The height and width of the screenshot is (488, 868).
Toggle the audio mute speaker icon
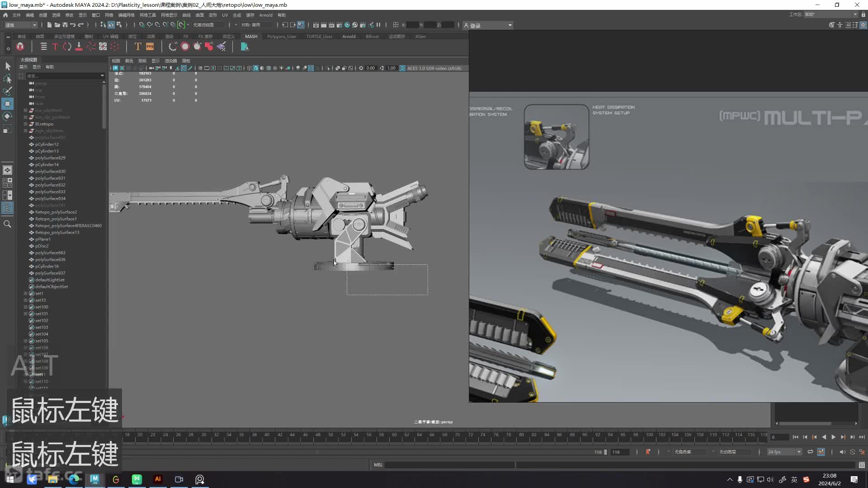(842, 452)
